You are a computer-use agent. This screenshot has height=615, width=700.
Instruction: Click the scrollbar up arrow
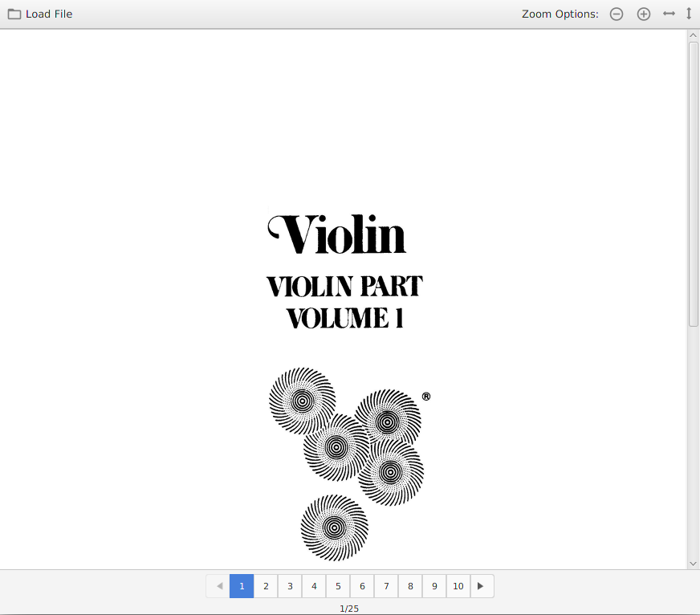pos(693,35)
